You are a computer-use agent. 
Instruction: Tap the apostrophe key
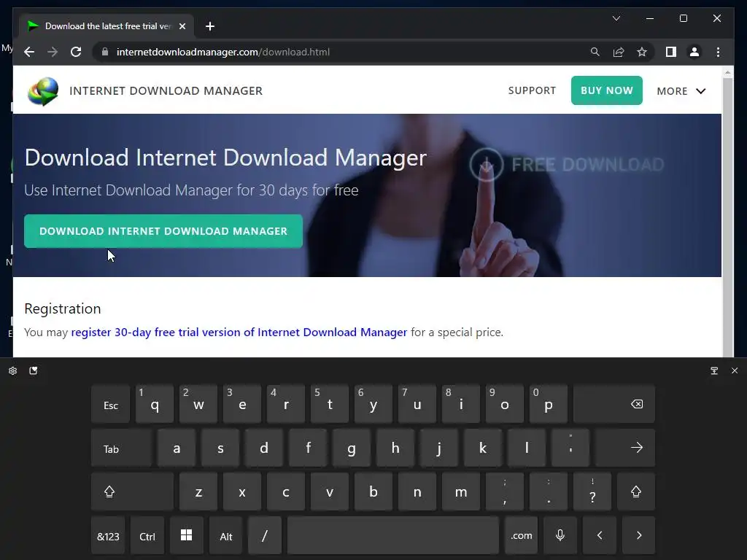[570, 448]
